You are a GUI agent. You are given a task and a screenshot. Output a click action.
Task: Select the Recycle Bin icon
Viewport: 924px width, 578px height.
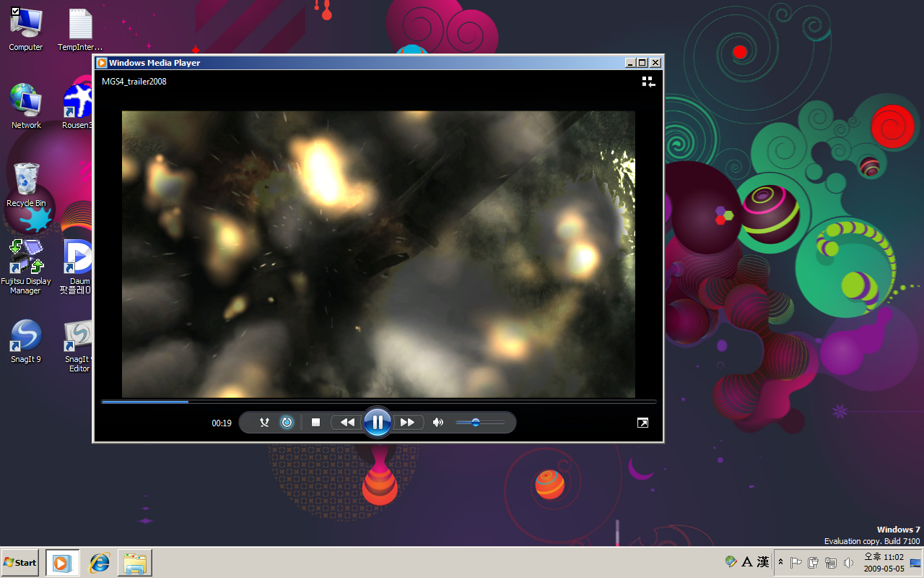pyautogui.click(x=26, y=184)
